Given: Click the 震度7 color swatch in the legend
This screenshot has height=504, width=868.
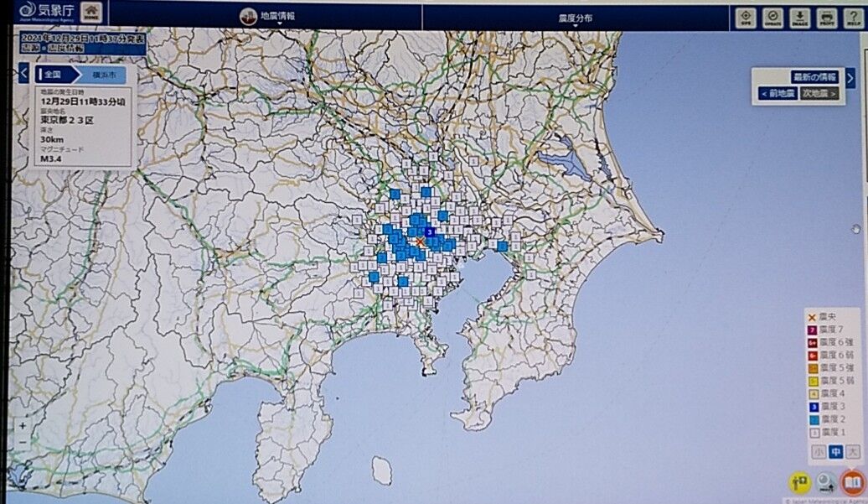Looking at the screenshot, I should [812, 330].
